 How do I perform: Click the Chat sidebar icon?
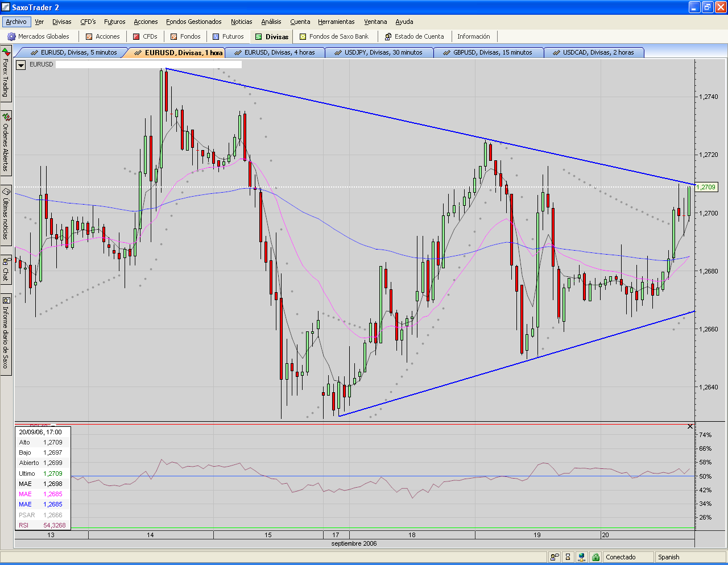pyautogui.click(x=6, y=261)
